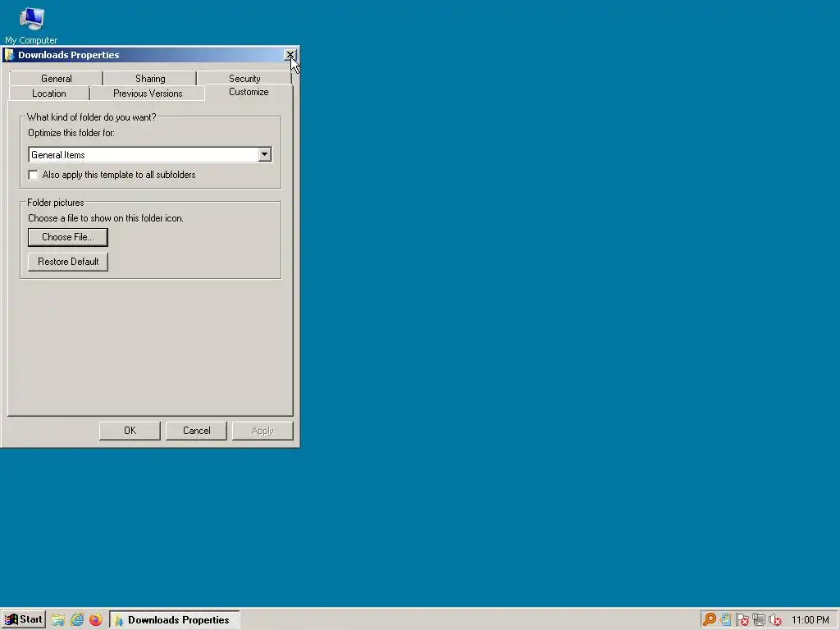Click the folder icon in the dialog title bar
This screenshot has width=840, height=630.
tap(9, 55)
